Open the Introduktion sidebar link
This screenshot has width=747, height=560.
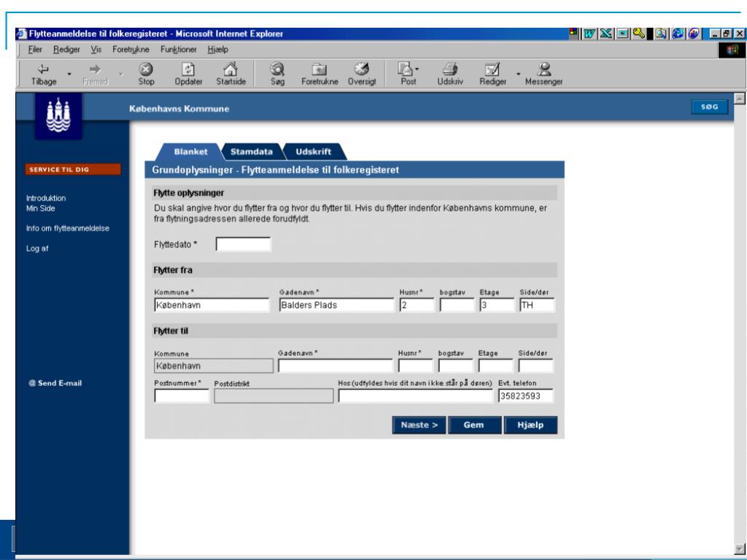click(x=46, y=198)
